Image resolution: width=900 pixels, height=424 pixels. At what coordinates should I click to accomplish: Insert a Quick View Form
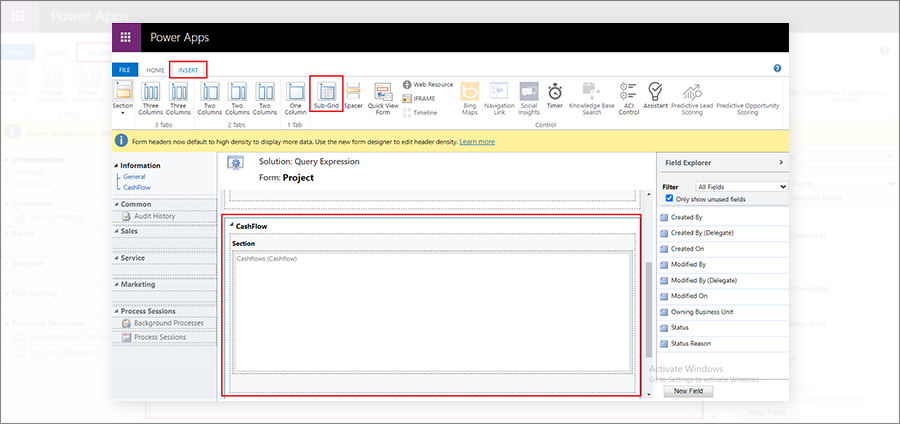[x=383, y=99]
